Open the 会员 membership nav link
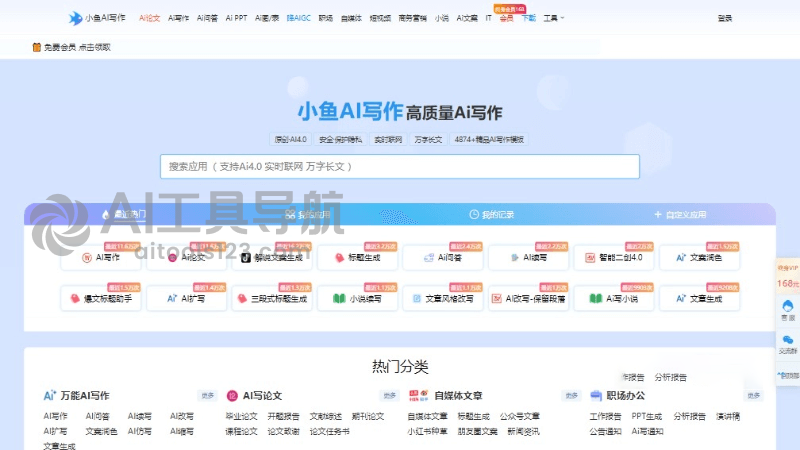Viewport: 800px width, 450px height. (506, 18)
